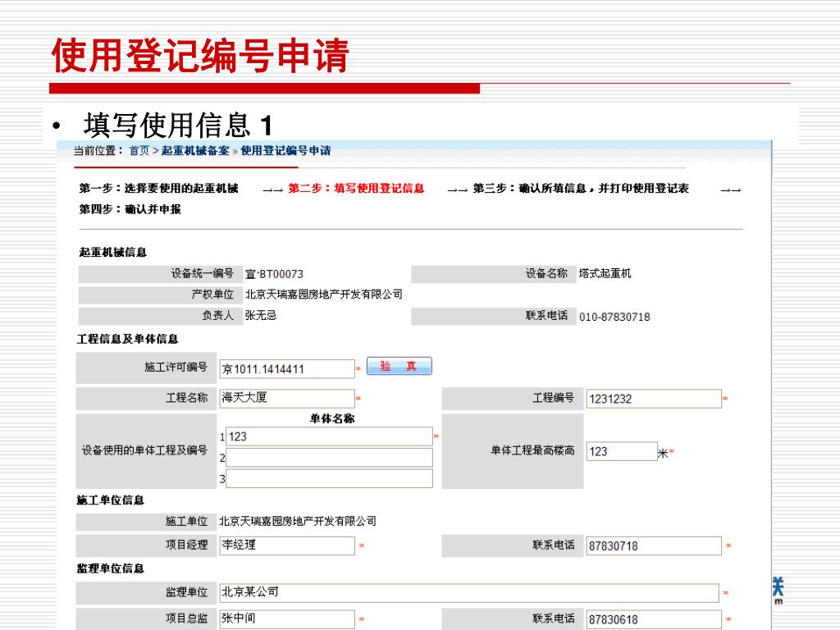The width and height of the screenshot is (840, 630).
Task: Select step 第二步：填写使用登记信息
Action: click(356, 189)
